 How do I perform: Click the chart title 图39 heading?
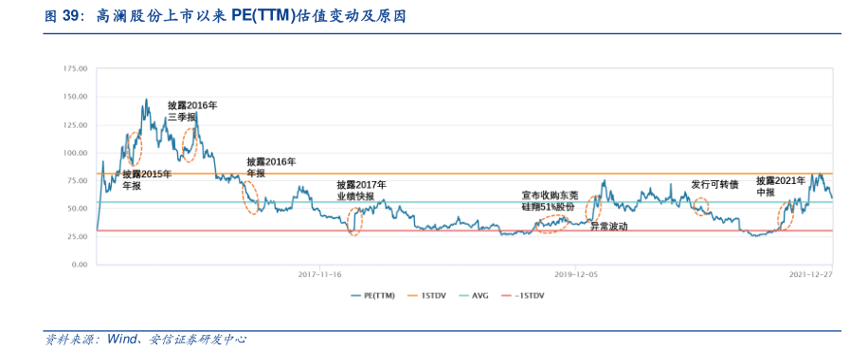[x=226, y=17]
